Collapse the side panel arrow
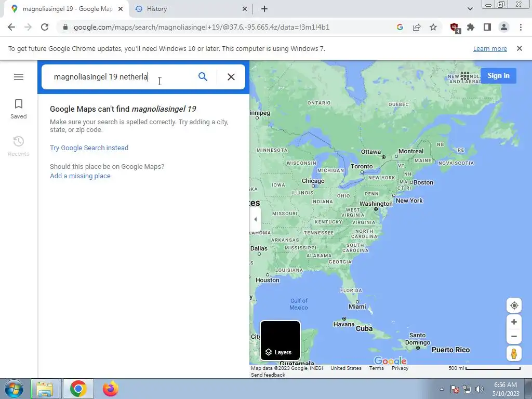This screenshot has width=532, height=399. [256, 219]
